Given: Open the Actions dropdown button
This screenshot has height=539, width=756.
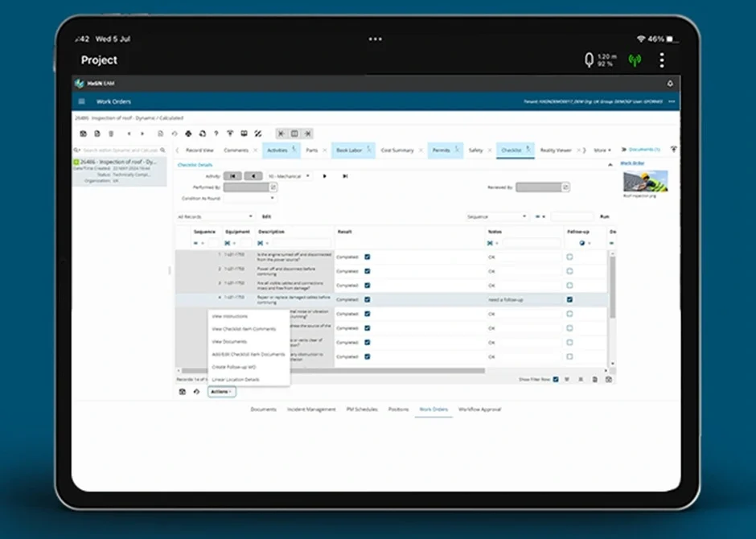Looking at the screenshot, I should click(221, 392).
